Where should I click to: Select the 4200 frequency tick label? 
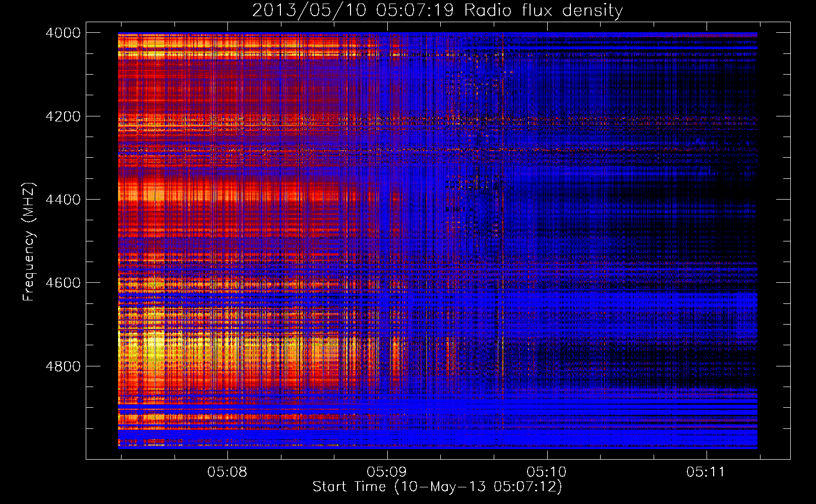click(x=63, y=116)
